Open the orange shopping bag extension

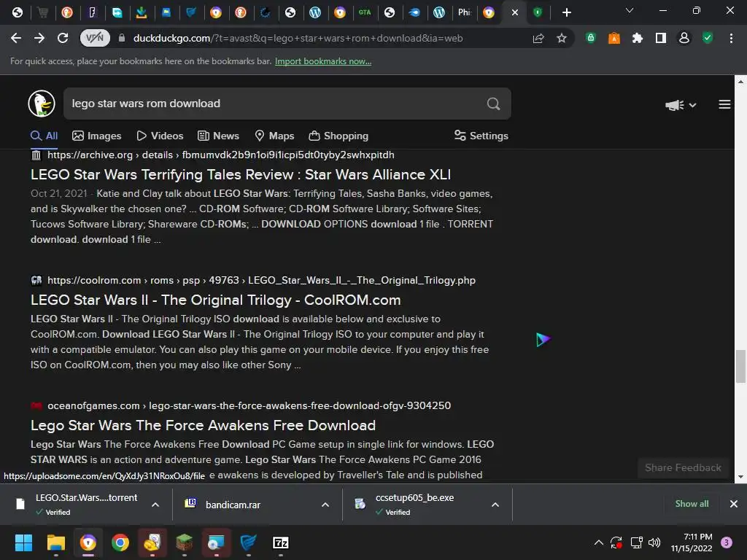click(614, 38)
